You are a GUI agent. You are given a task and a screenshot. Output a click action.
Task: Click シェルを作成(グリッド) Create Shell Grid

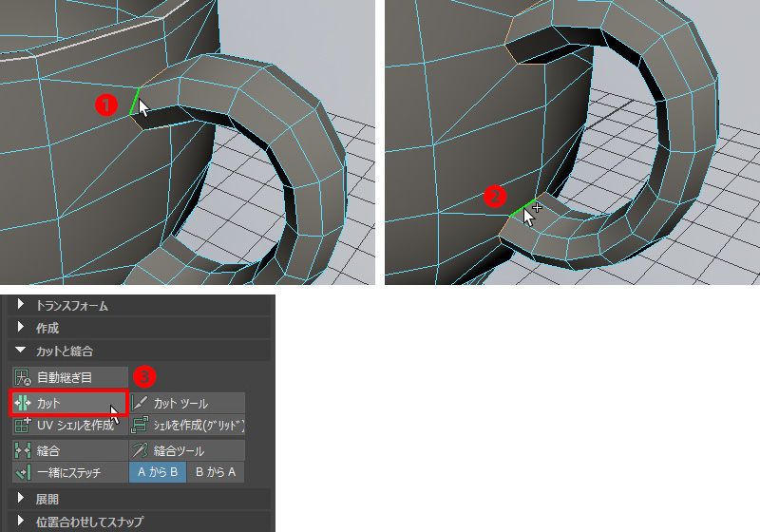click(x=187, y=425)
